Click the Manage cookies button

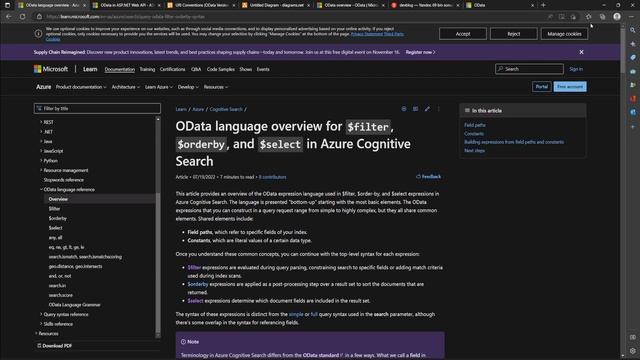pyautogui.click(x=564, y=34)
